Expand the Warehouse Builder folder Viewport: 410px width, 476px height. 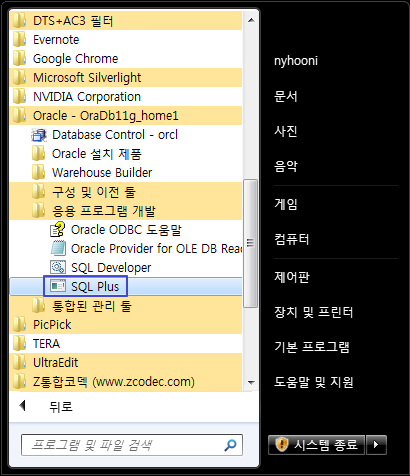pyautogui.click(x=126, y=173)
